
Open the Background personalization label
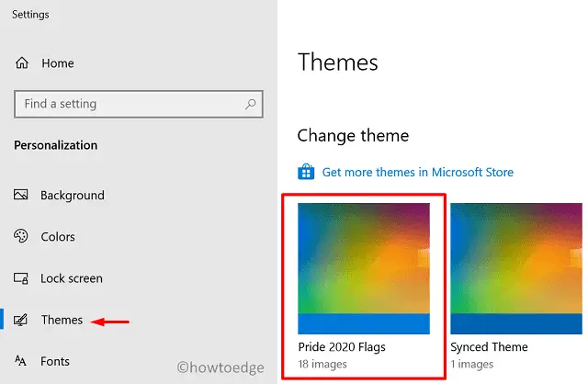pos(73,196)
